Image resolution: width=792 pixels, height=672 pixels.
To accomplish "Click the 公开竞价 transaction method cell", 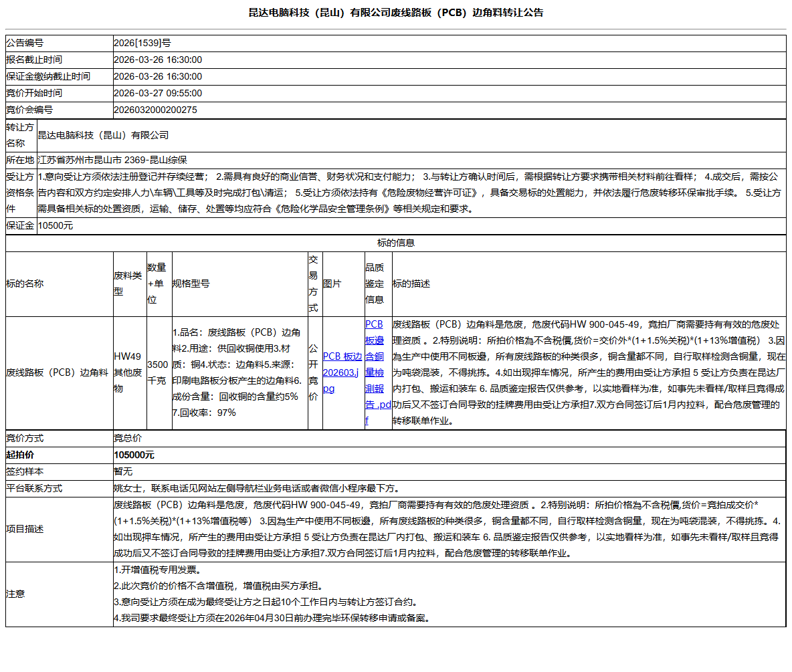I will click(x=313, y=372).
